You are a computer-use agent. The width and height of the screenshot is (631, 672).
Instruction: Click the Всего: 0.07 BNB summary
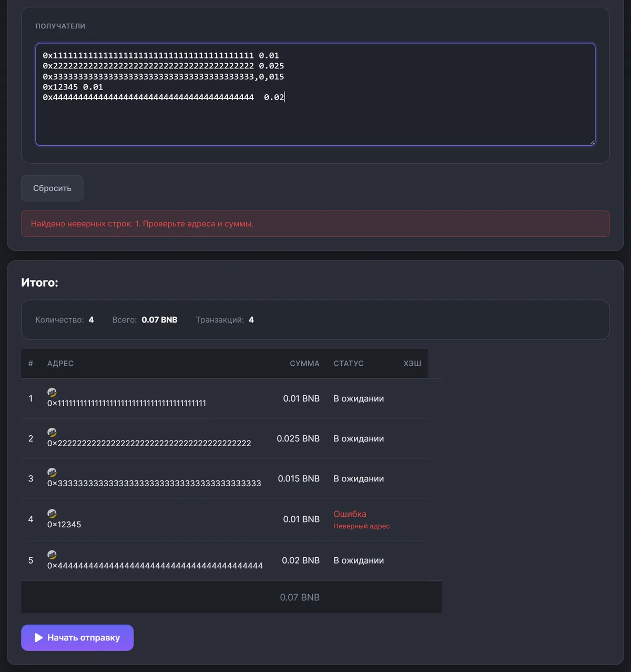tap(145, 320)
